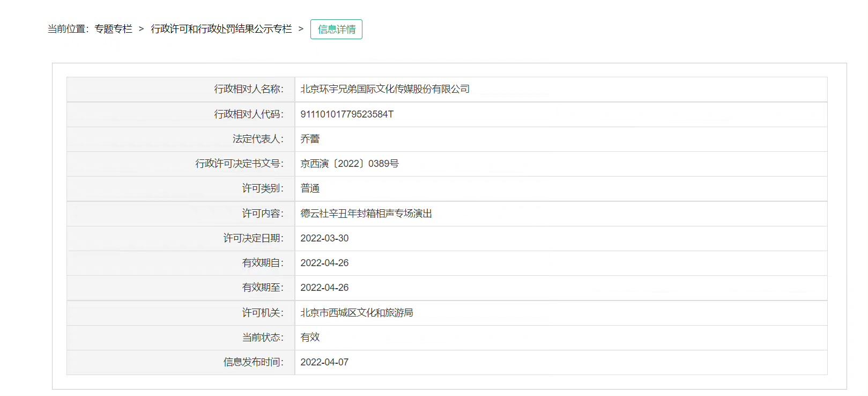This screenshot has height=396, width=868.
Task: Click the 行政相对人名称 row label
Action: [x=249, y=89]
